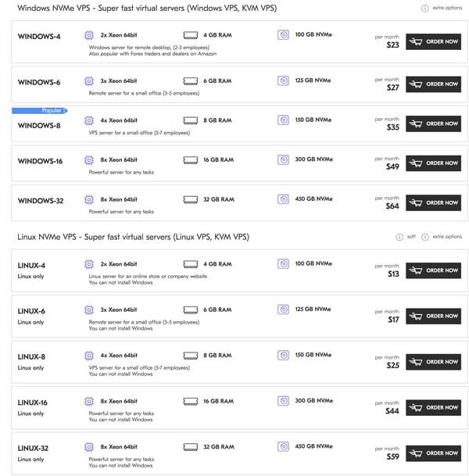Viewport: 469px width, 476px height.
Task: Click the info icon next to Windows extra options
Action: click(x=424, y=9)
